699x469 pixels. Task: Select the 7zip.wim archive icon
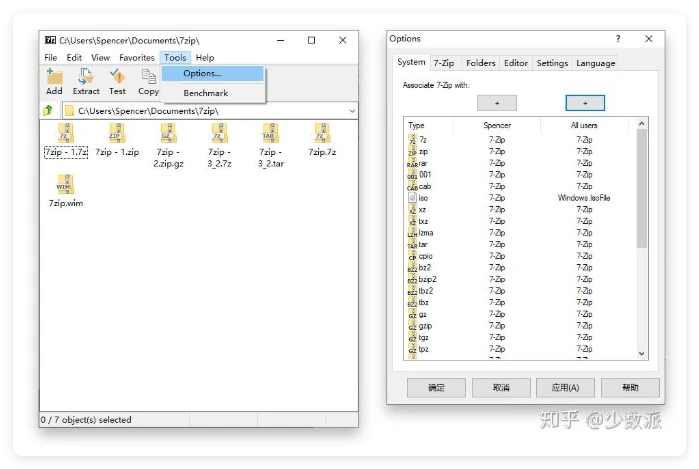pos(65,185)
